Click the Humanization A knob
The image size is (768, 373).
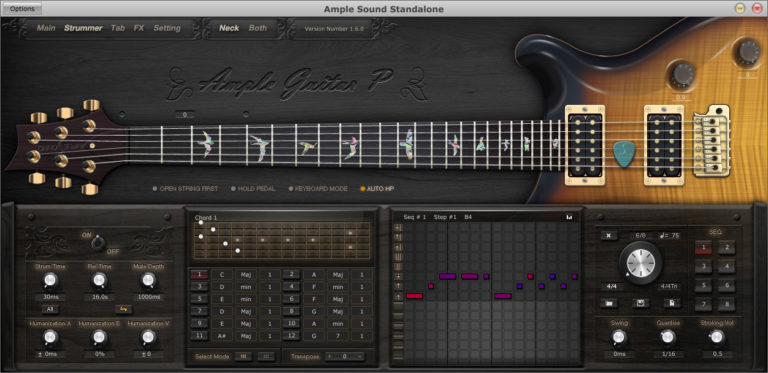click(x=49, y=337)
